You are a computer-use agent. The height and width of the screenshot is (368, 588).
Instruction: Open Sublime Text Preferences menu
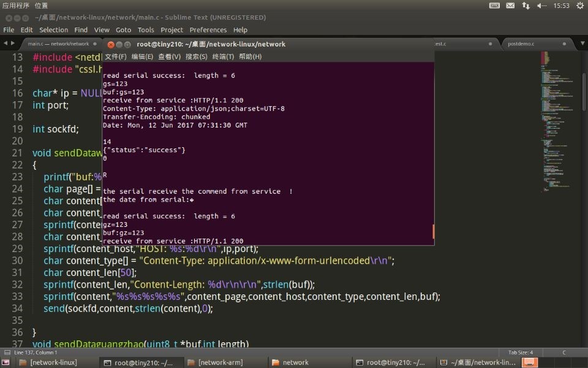pos(208,29)
